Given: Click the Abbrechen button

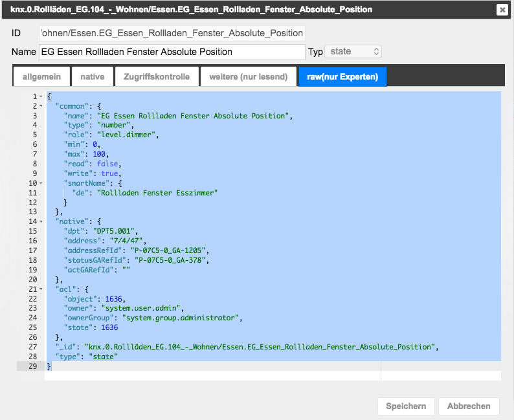Looking at the screenshot, I should coord(469,406).
